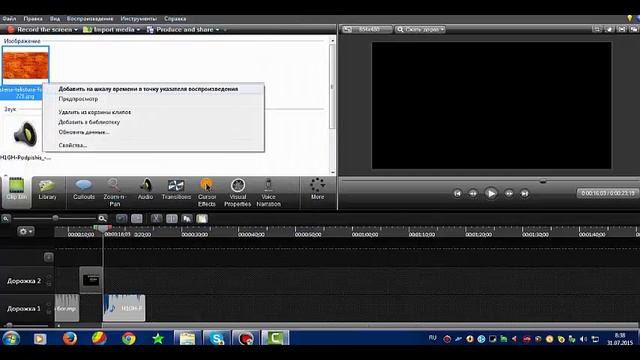Click the timeline zoom slider handle
This screenshot has width=640, height=360.
55,218
